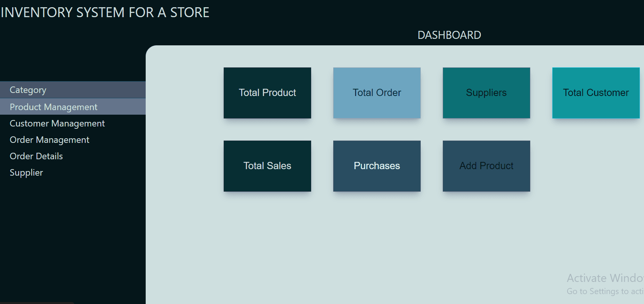Image resolution: width=644 pixels, height=304 pixels.
Task: Click the DASHBOARD heading
Action: 449,35
